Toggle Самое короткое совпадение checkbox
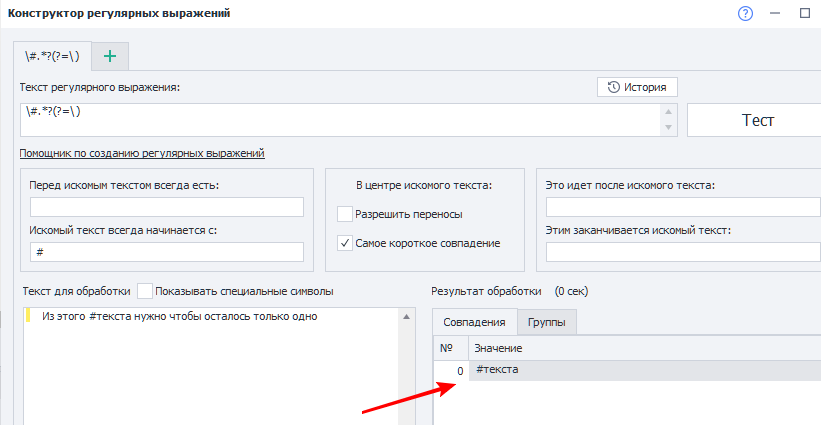The height and width of the screenshot is (425, 821). (345, 242)
